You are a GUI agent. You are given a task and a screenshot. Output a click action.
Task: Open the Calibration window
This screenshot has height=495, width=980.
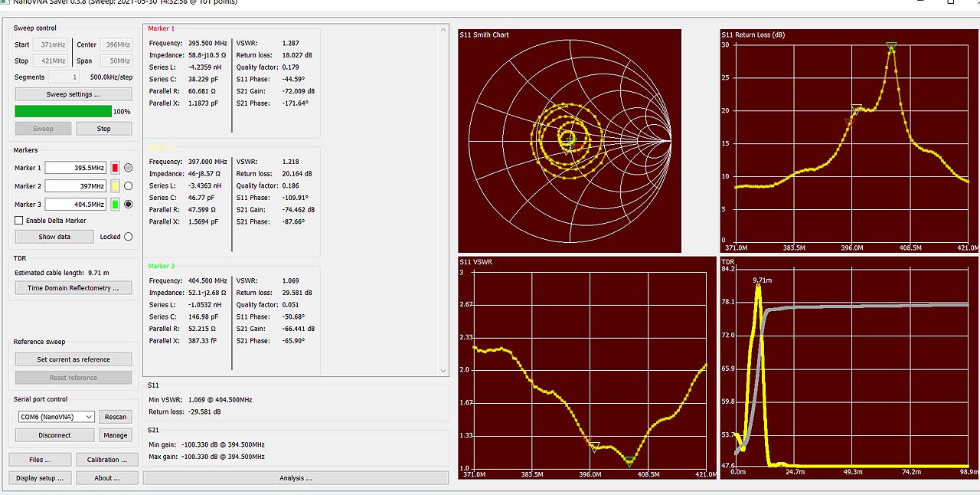point(107,460)
